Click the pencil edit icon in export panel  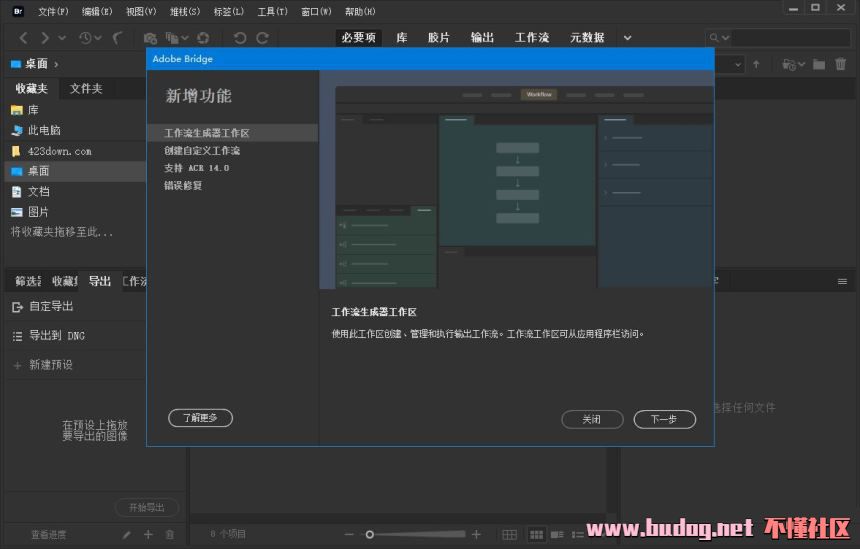click(127, 535)
